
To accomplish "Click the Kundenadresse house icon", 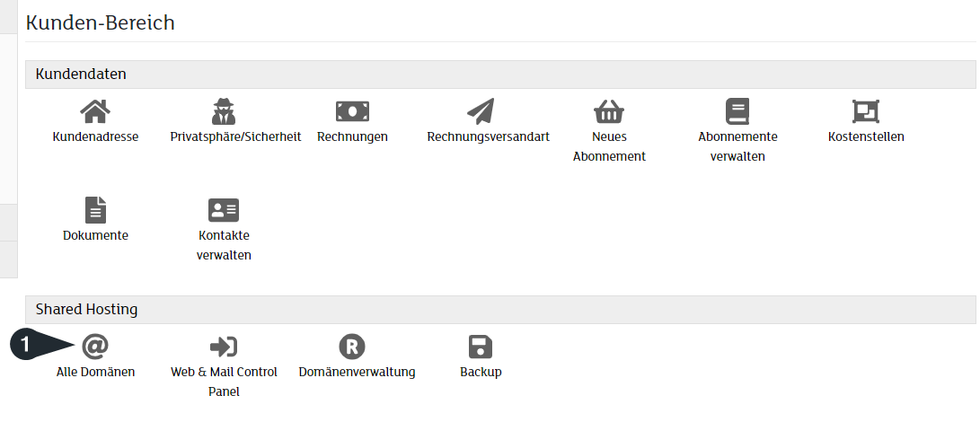I will [95, 111].
